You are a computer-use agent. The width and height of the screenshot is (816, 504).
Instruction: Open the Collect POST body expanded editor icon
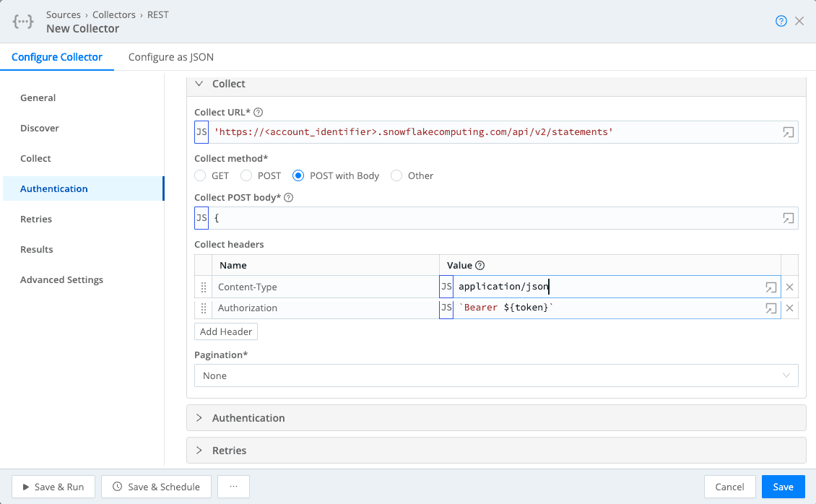coord(789,217)
